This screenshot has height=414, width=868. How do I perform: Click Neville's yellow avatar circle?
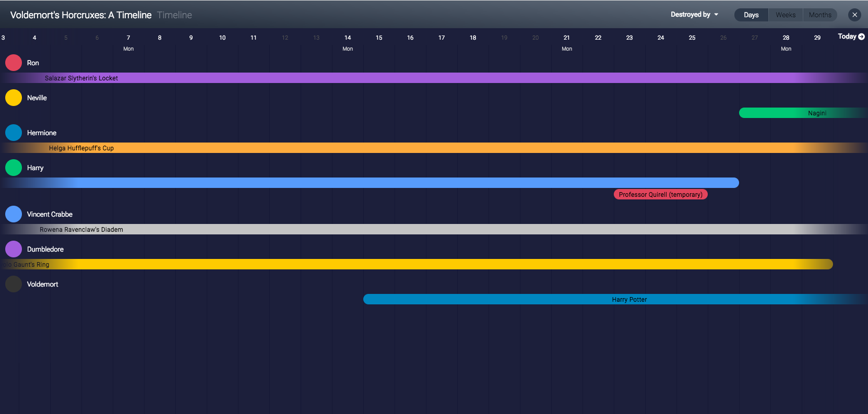[x=14, y=98]
